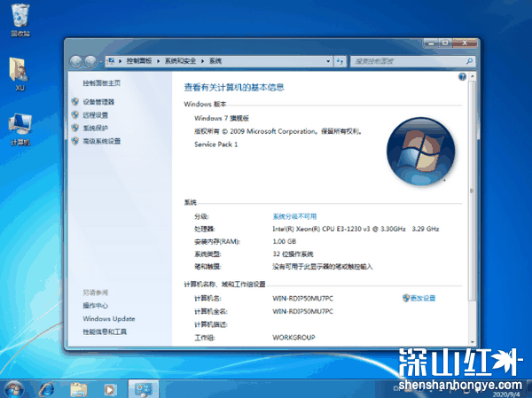Click the vertical scrollbar up arrow
This screenshot has width=532, height=398.
click(x=472, y=77)
